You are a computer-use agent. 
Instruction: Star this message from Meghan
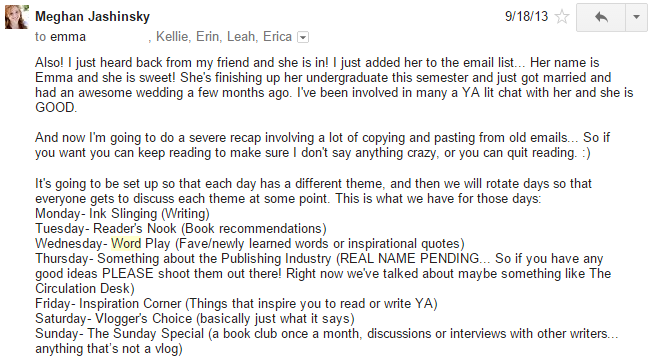[562, 17]
